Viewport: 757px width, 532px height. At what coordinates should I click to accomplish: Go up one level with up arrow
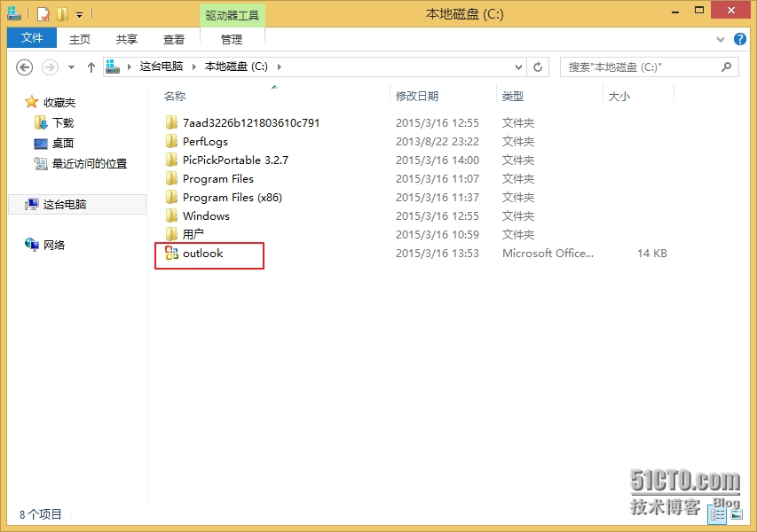(91, 67)
